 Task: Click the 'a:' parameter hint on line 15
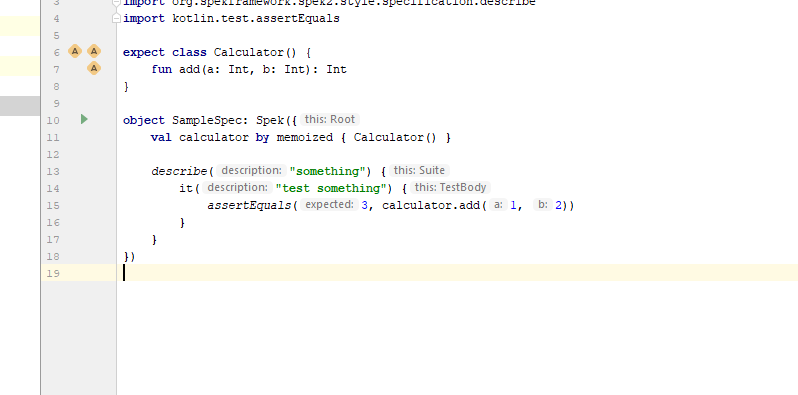[498, 205]
